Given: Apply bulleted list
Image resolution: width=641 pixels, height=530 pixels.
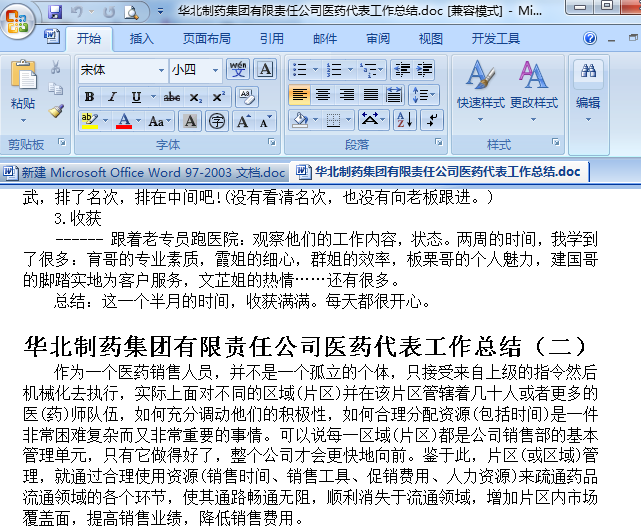Looking at the screenshot, I should (300, 70).
